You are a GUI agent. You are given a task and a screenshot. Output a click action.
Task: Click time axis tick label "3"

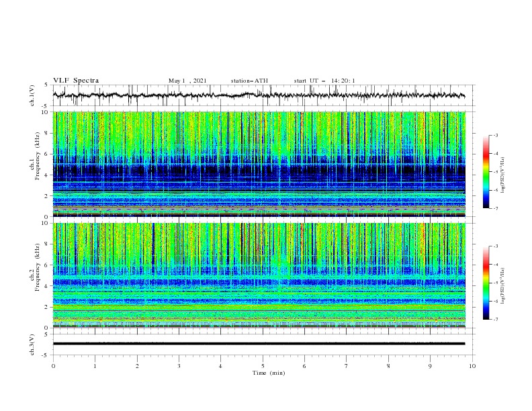pos(179,366)
